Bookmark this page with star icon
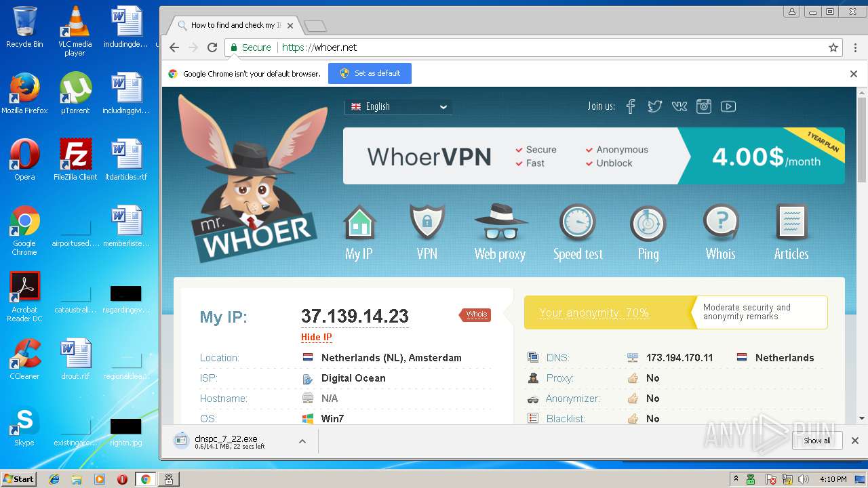 (x=833, y=47)
